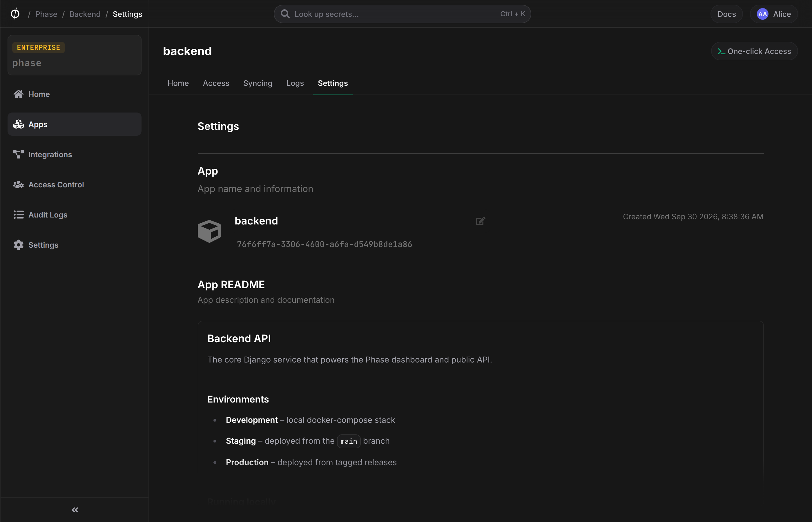Collapse the sidebar with double-chevron icon

point(75,510)
